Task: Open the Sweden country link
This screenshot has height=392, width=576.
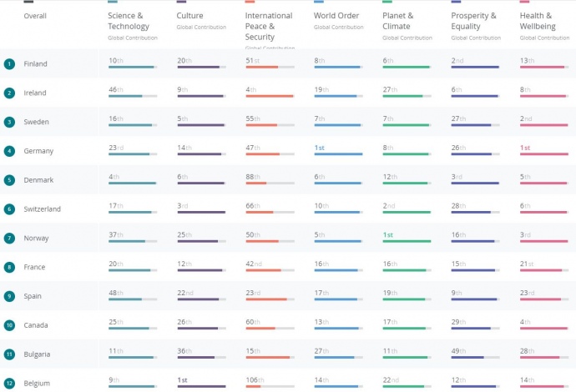Action: [36, 123]
